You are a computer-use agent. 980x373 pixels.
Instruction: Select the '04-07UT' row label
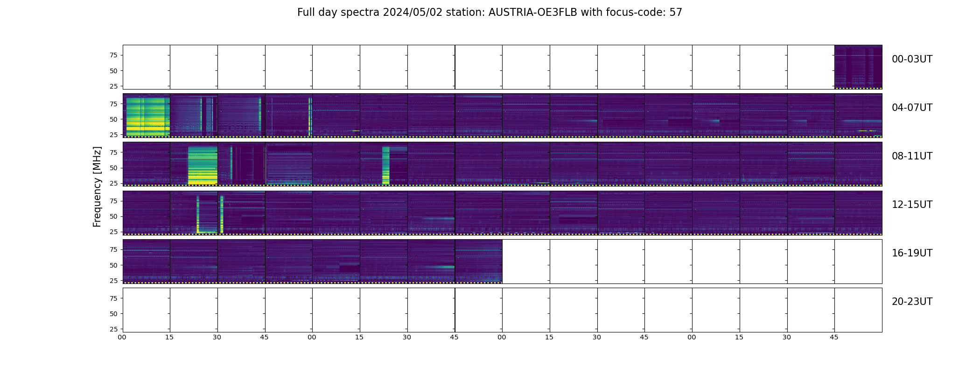[912, 108]
